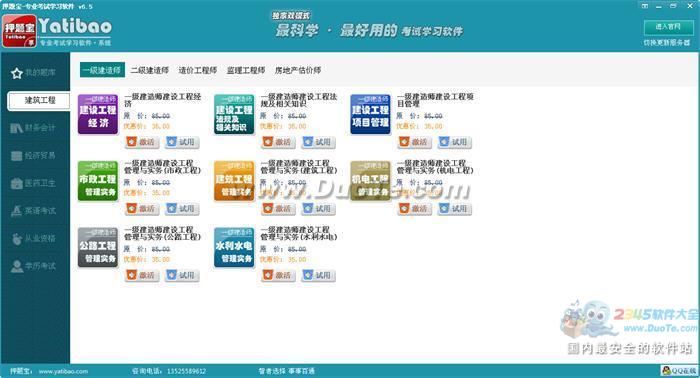This screenshot has height=378, width=700.
Task: Switch to 造价工程师 tab
Action: tap(197, 70)
